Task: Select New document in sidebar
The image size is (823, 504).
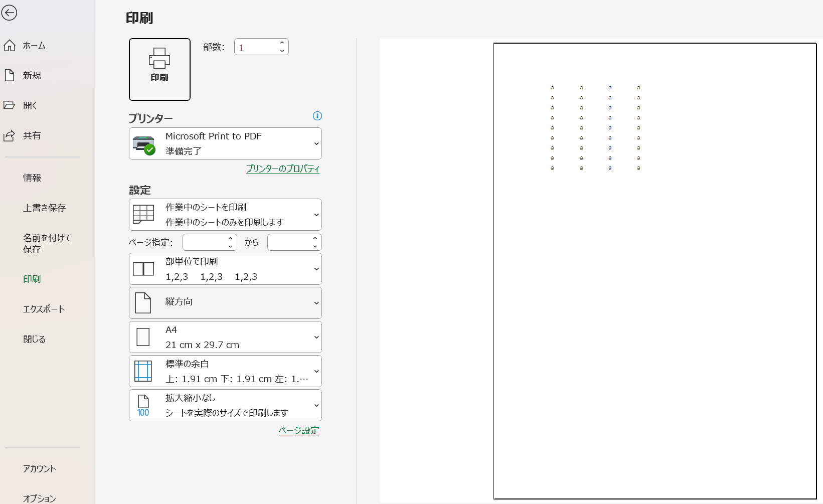Action: click(x=32, y=76)
